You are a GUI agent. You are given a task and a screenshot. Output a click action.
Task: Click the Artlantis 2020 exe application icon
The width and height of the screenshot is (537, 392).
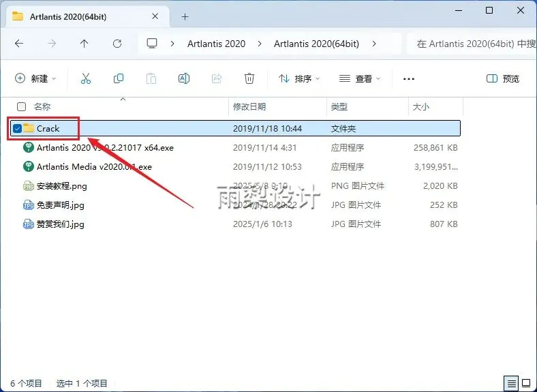(x=29, y=147)
